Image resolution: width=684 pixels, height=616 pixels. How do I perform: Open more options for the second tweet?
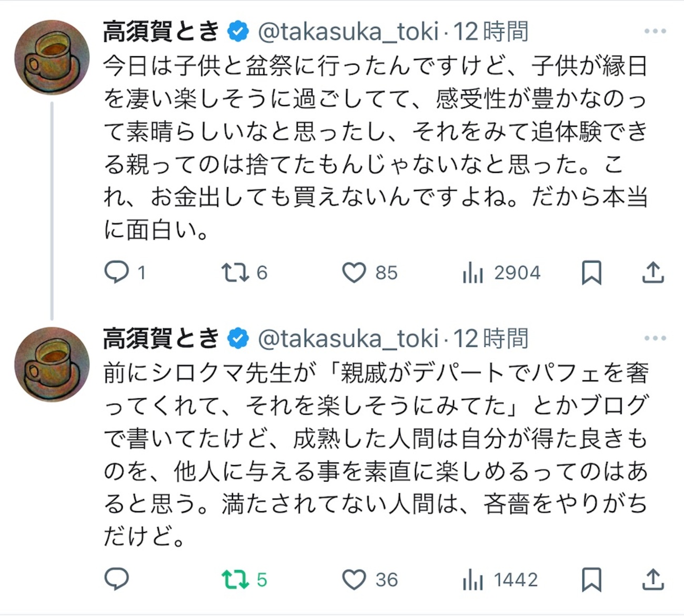coord(655,338)
